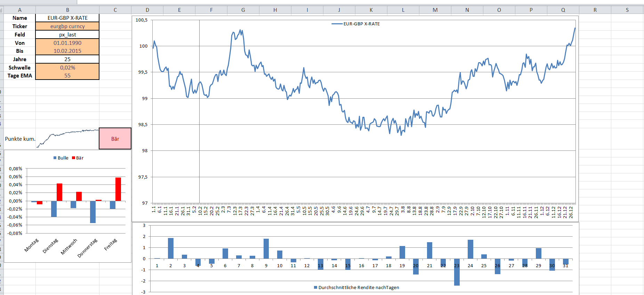Select the red Freitag bar in weekday chart
The height and width of the screenshot is (295, 644).
118,189
